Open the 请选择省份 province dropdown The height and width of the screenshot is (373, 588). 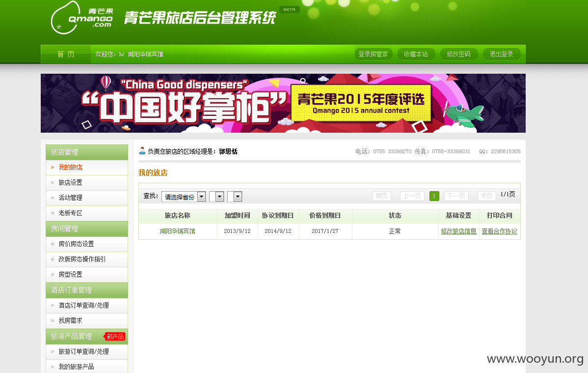point(184,197)
